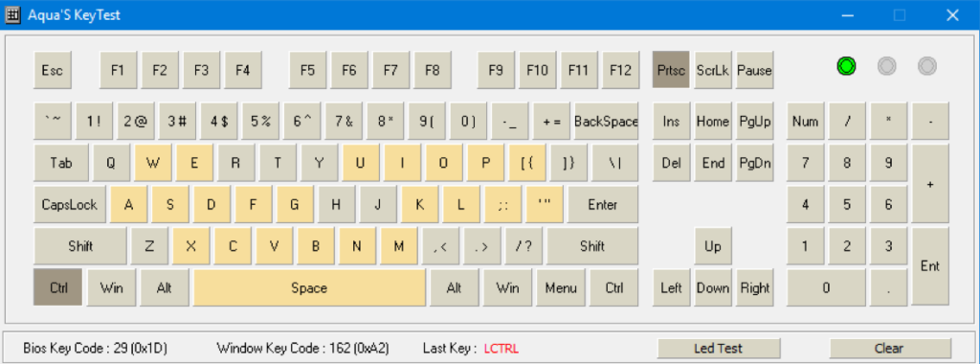
Task: Click the middle gray LED indicator
Action: point(887,66)
